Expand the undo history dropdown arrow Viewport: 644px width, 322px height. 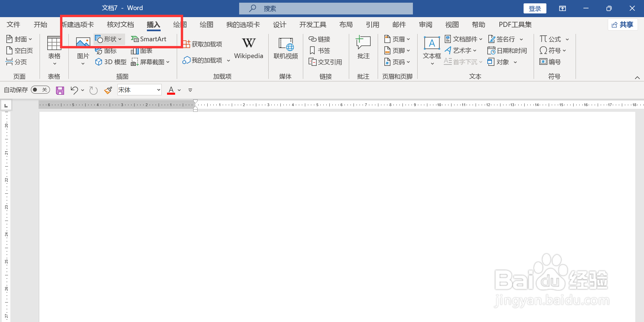point(83,90)
